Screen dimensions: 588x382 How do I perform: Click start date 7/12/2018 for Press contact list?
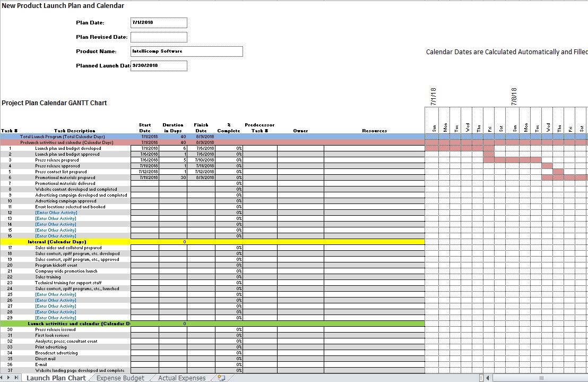click(145, 172)
